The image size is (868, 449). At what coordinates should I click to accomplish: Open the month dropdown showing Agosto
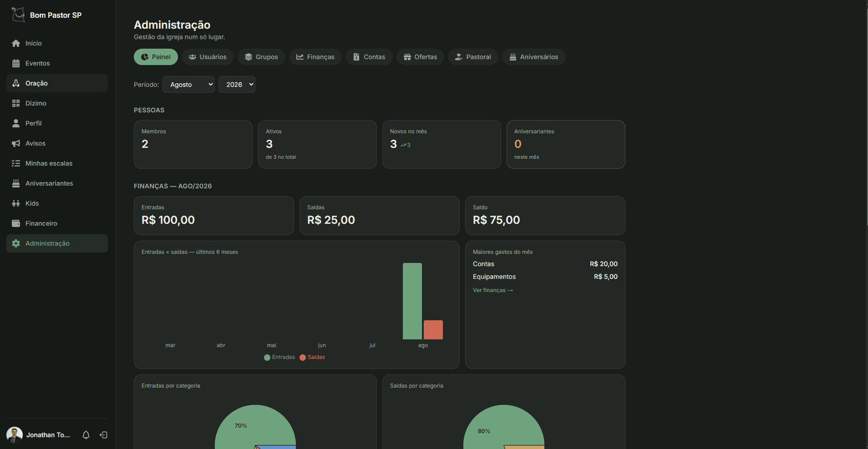coord(188,85)
